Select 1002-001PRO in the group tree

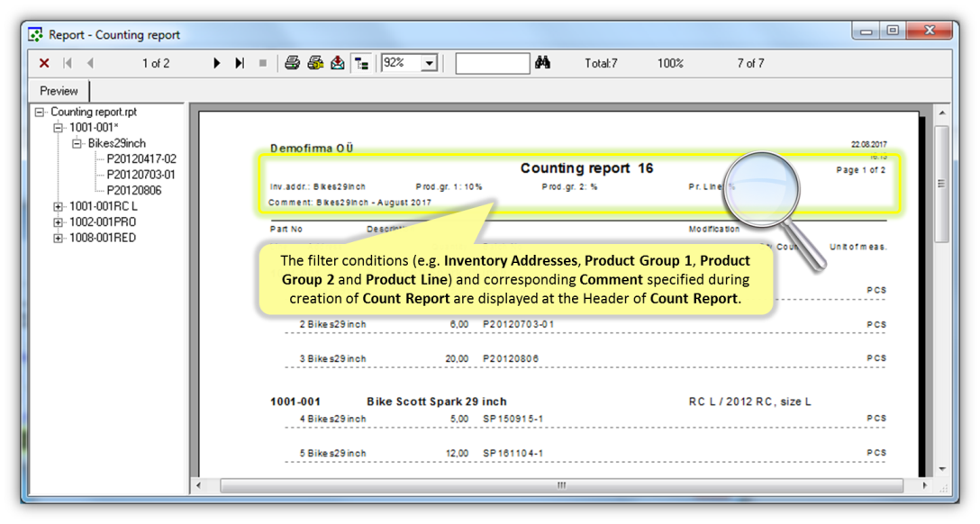[x=103, y=221]
